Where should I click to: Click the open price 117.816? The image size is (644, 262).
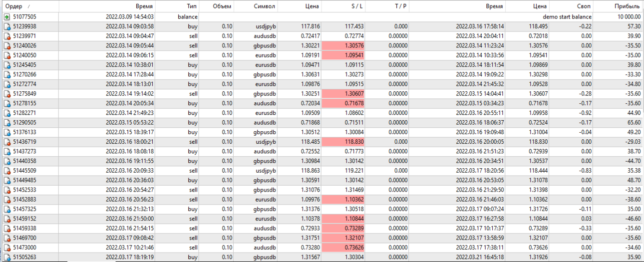click(311, 26)
